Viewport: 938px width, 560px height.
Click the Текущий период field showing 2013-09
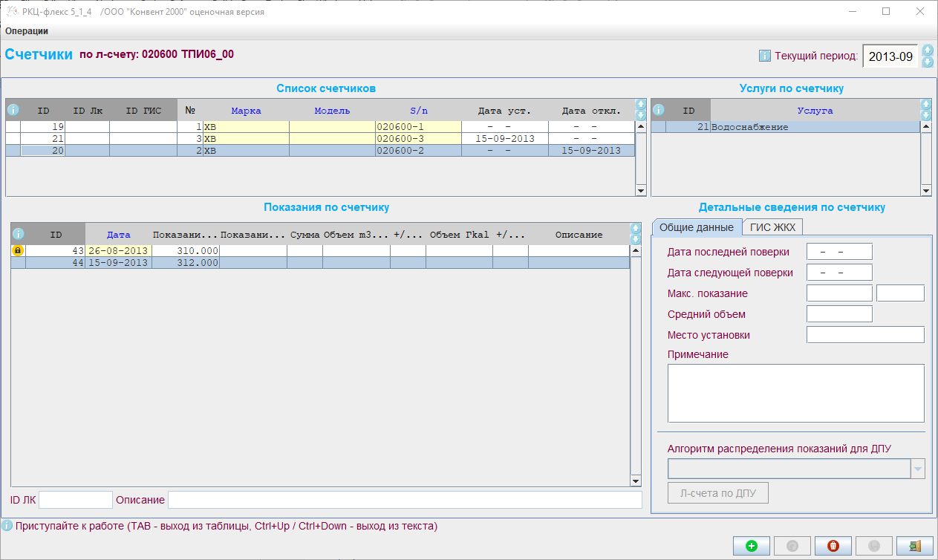pos(890,56)
